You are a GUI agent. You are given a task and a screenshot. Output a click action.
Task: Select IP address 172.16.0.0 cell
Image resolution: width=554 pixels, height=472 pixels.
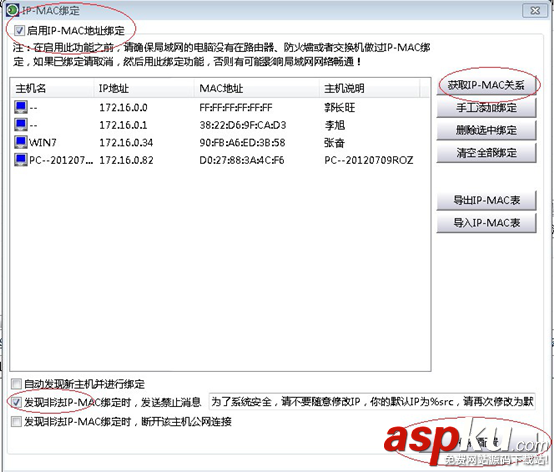coord(123,107)
